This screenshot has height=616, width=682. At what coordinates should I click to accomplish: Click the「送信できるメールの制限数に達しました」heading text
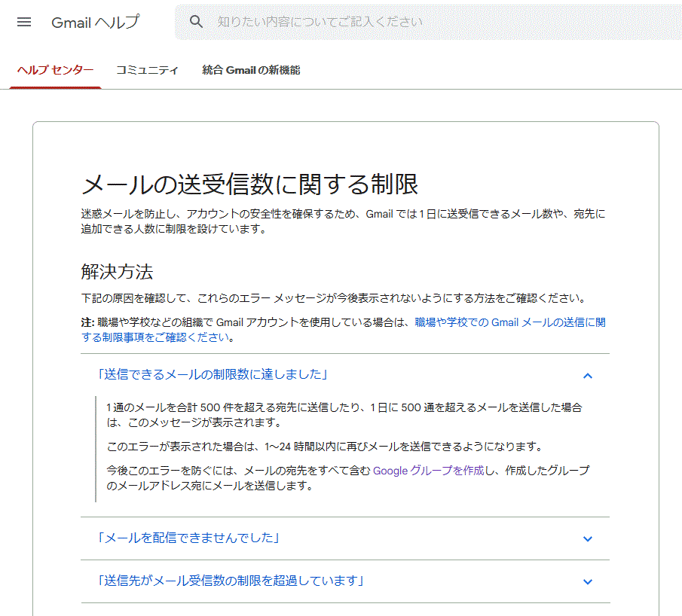click(x=212, y=374)
